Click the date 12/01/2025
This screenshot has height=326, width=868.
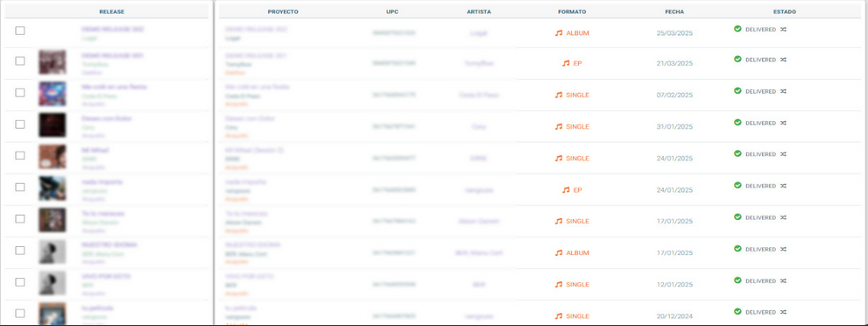(x=674, y=285)
